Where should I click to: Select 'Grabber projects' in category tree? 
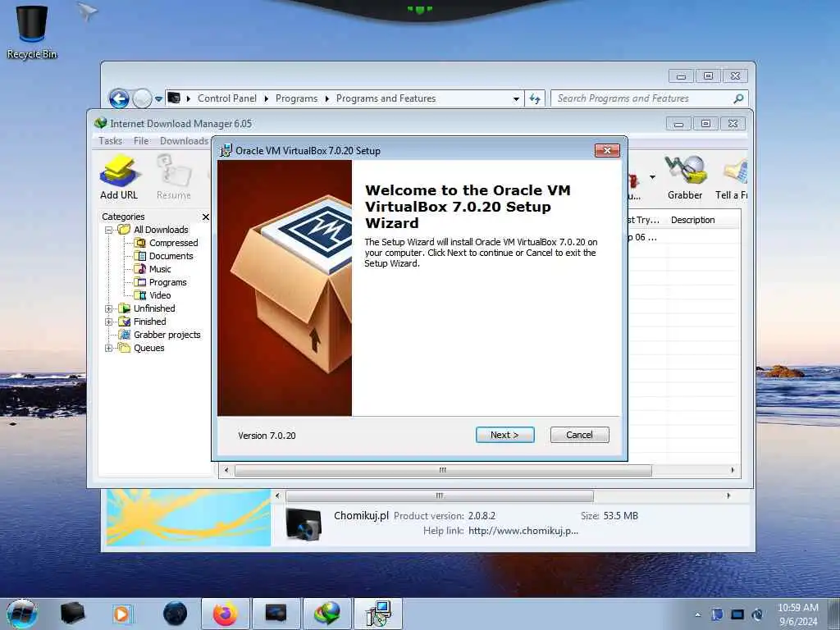[167, 335]
